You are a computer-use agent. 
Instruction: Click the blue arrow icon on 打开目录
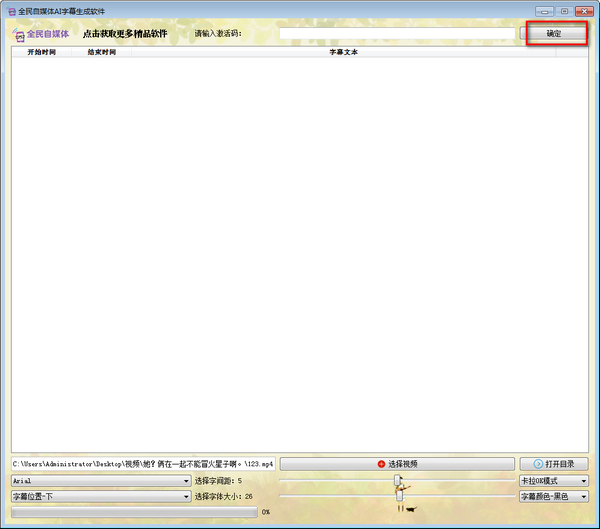(538, 464)
